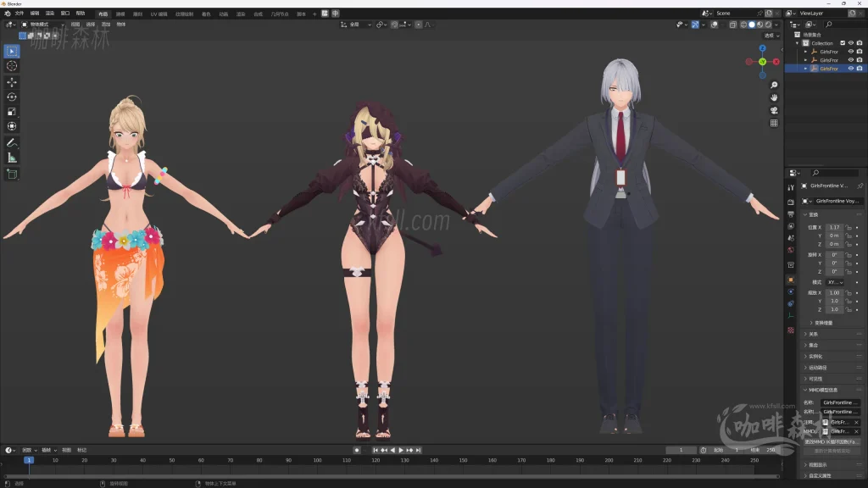Image resolution: width=868 pixels, height=488 pixels.
Task: Open the Global transform orientation dropdown
Action: [356, 25]
